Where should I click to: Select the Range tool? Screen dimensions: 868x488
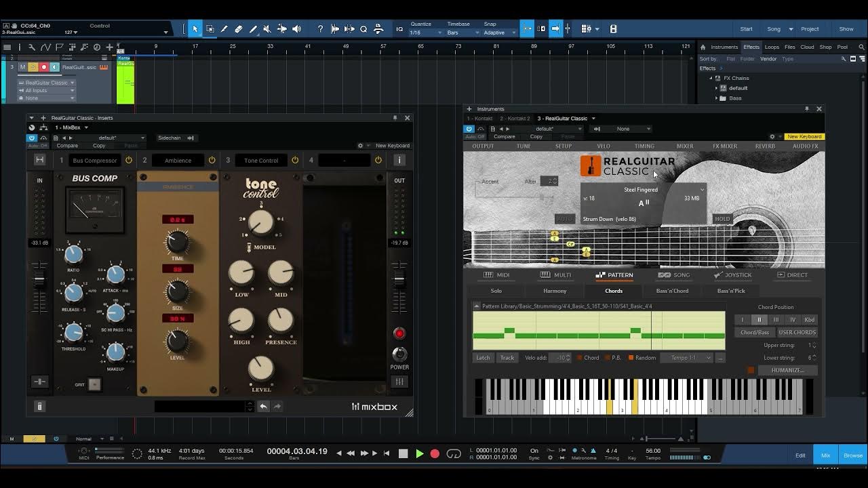pyautogui.click(x=210, y=29)
